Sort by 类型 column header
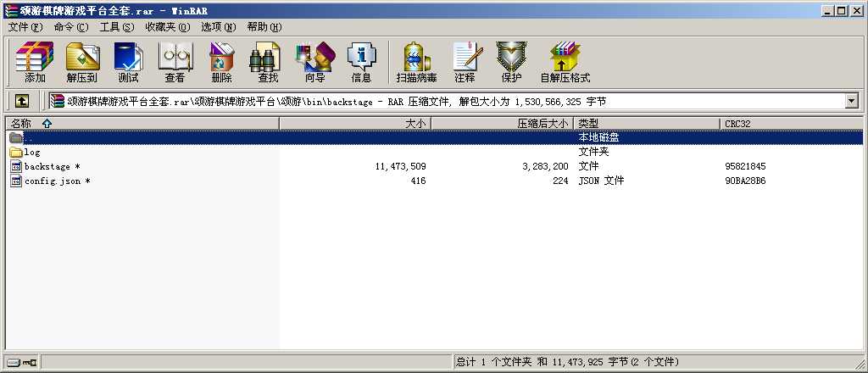This screenshot has width=868, height=373. pos(647,124)
